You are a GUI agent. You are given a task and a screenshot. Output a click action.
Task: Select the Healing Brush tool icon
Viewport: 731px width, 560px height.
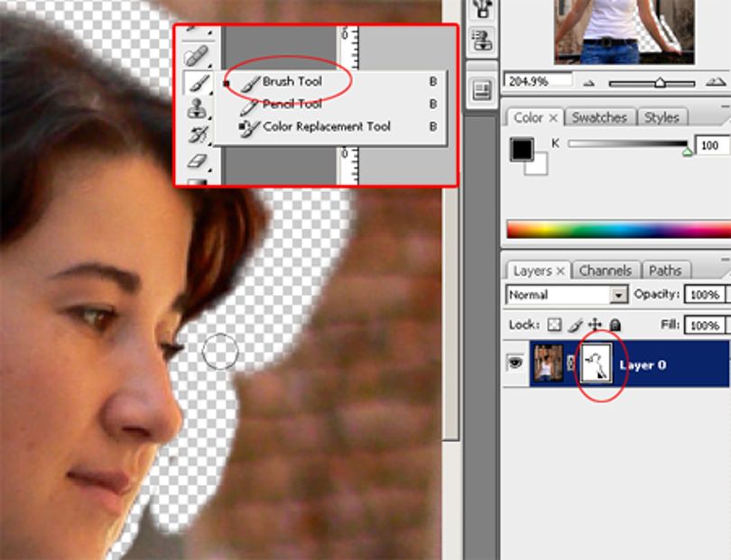[197, 57]
